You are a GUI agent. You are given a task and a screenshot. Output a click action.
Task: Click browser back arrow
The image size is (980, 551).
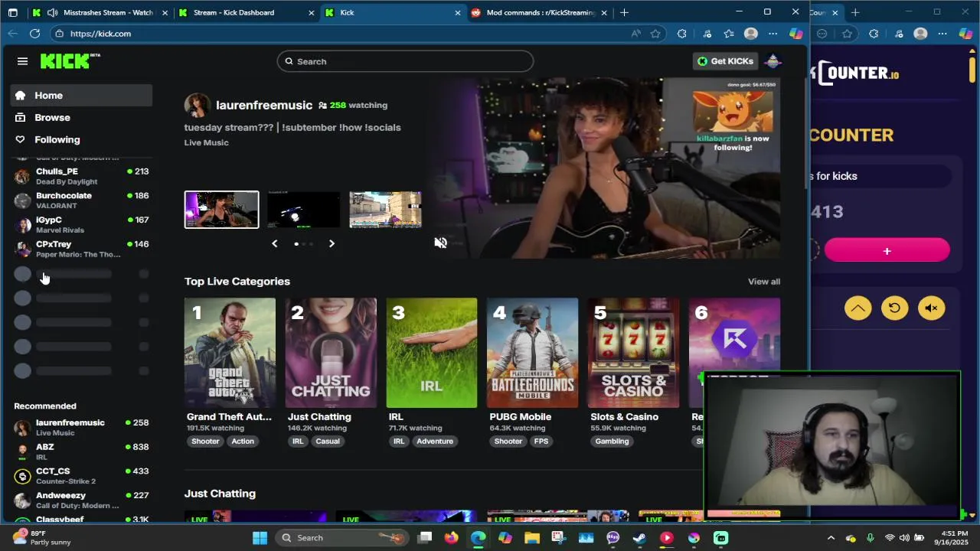click(13, 34)
